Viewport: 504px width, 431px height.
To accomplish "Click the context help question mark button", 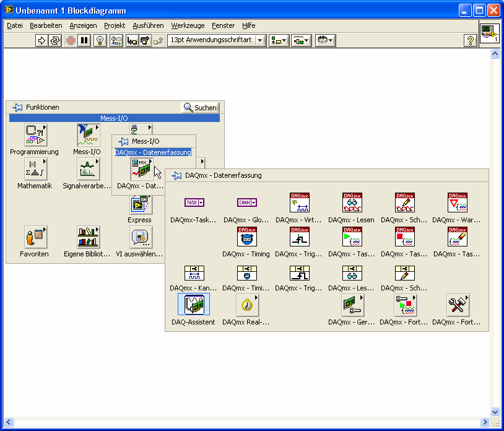I will pos(470,40).
